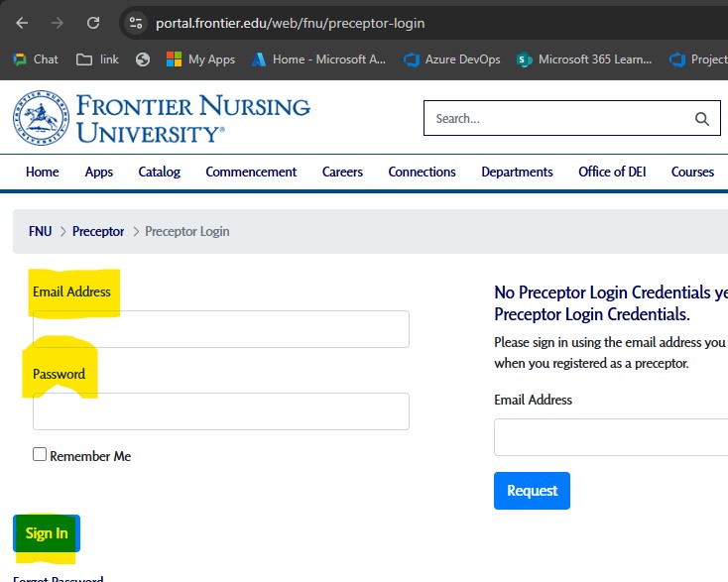This screenshot has width=728, height=582.
Task: Reload the page with refresh icon
Action: pyautogui.click(x=93, y=23)
